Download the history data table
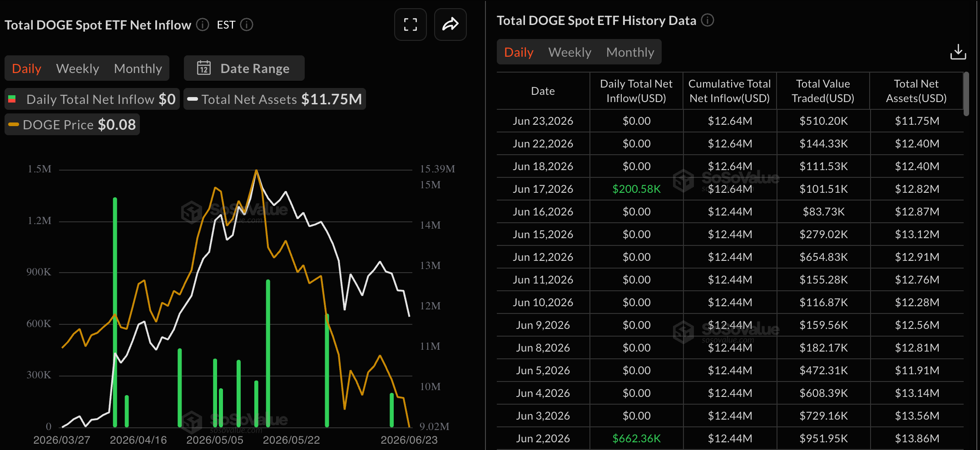The image size is (980, 450). point(958,52)
